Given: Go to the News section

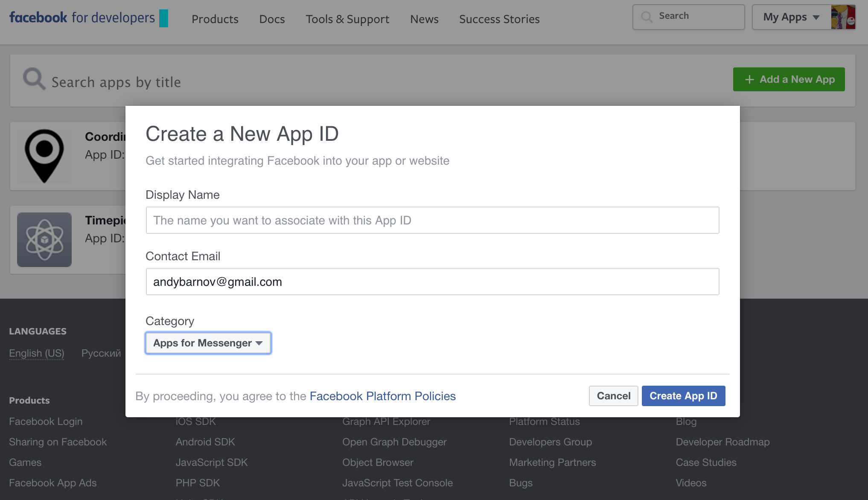Looking at the screenshot, I should point(424,19).
